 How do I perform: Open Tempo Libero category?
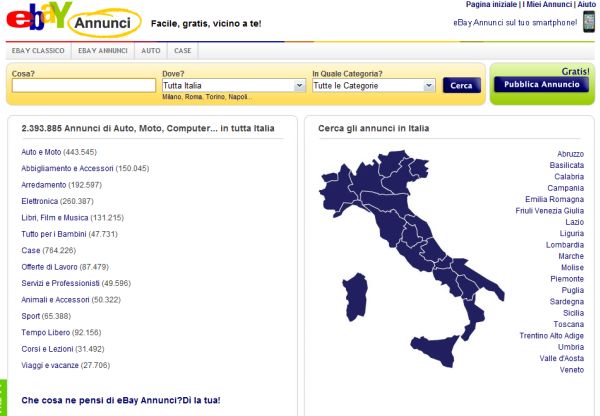coord(46,333)
